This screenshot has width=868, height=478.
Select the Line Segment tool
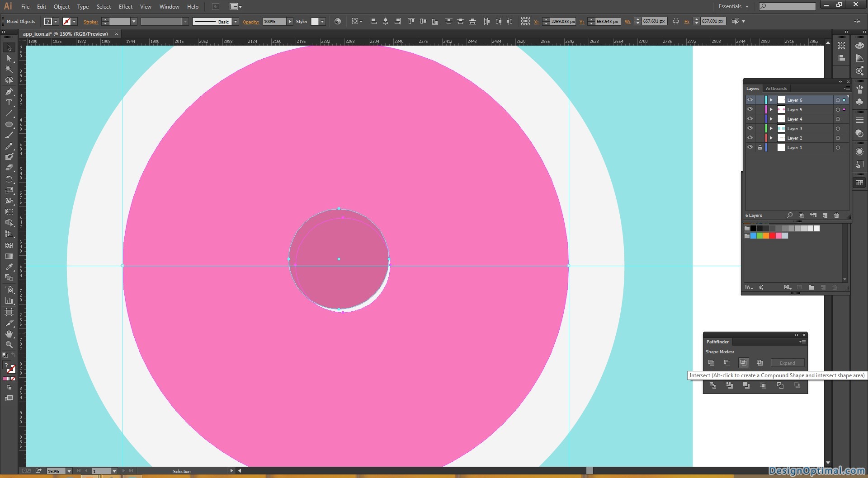[x=9, y=113]
